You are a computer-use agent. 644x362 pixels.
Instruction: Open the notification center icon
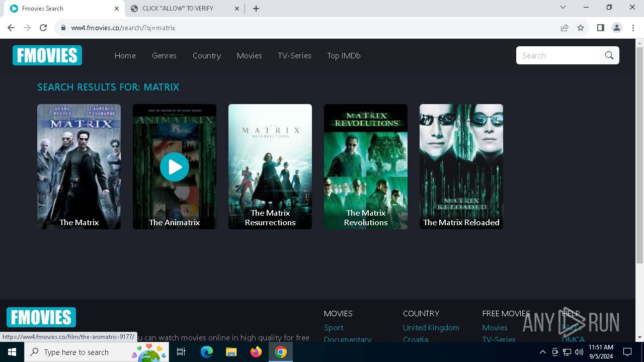point(627,352)
